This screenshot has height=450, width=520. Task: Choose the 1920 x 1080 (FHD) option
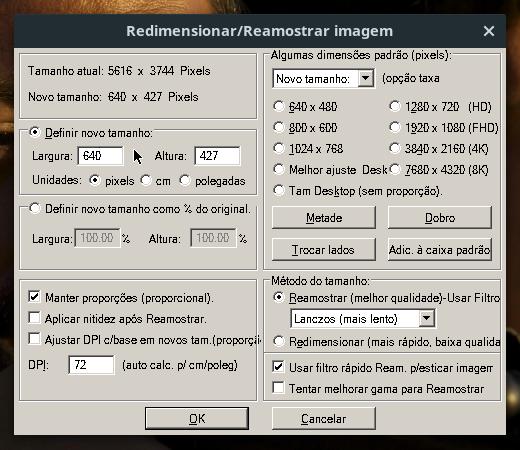point(395,127)
